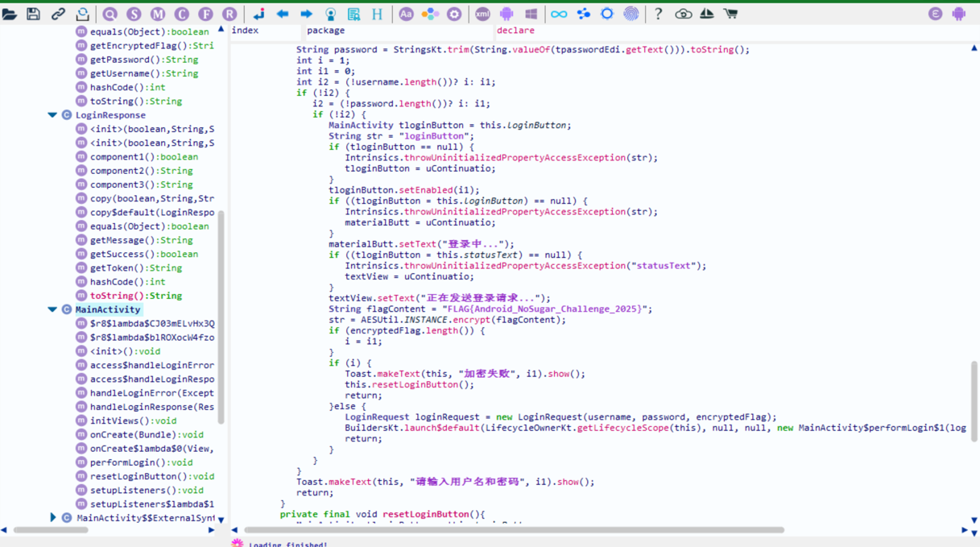The image size is (980, 547).
Task: Click the refresh device toolbar icon
Action: pyautogui.click(x=82, y=14)
